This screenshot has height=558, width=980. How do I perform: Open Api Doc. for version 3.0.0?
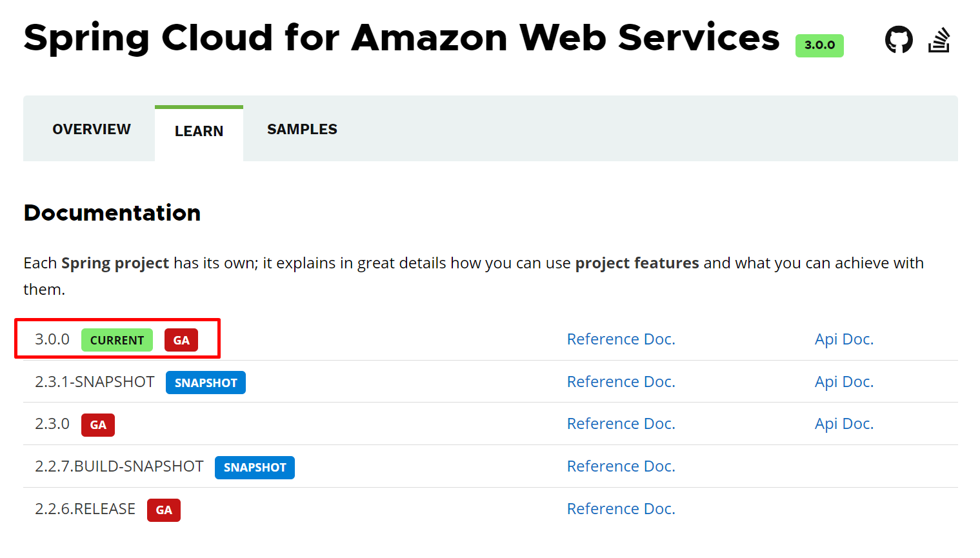pyautogui.click(x=844, y=339)
